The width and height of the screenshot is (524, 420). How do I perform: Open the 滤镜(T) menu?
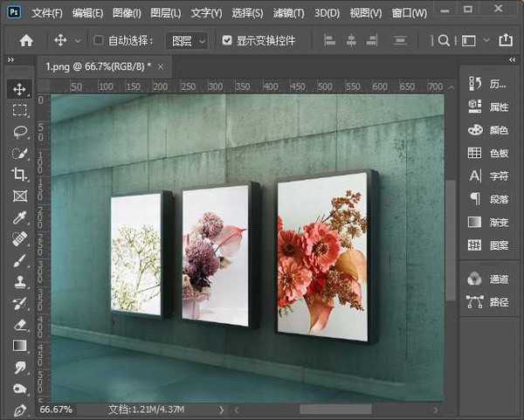(x=286, y=13)
